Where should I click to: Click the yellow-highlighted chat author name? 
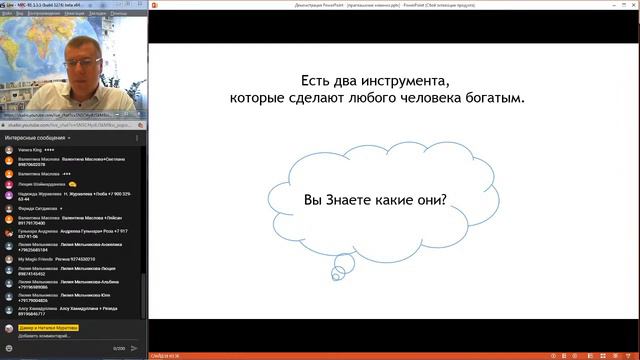click(48, 328)
